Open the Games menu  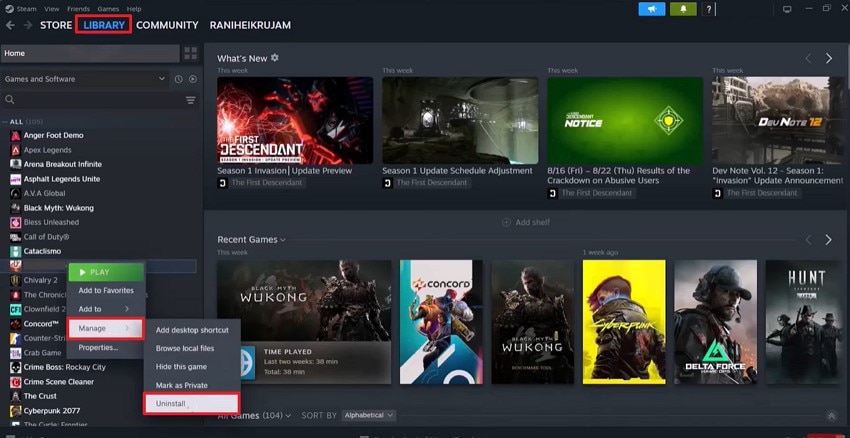108,9
